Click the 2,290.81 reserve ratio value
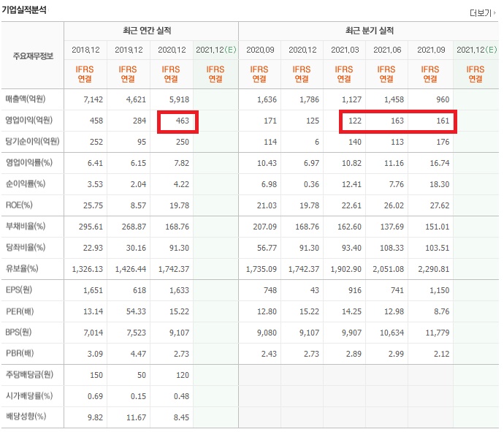This screenshot has width=504, height=432. [x=434, y=269]
